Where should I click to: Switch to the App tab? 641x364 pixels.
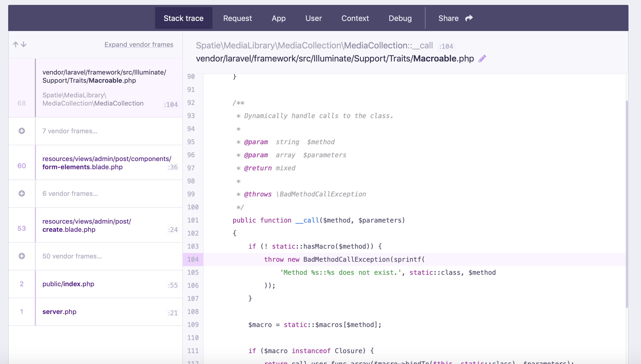(x=278, y=18)
